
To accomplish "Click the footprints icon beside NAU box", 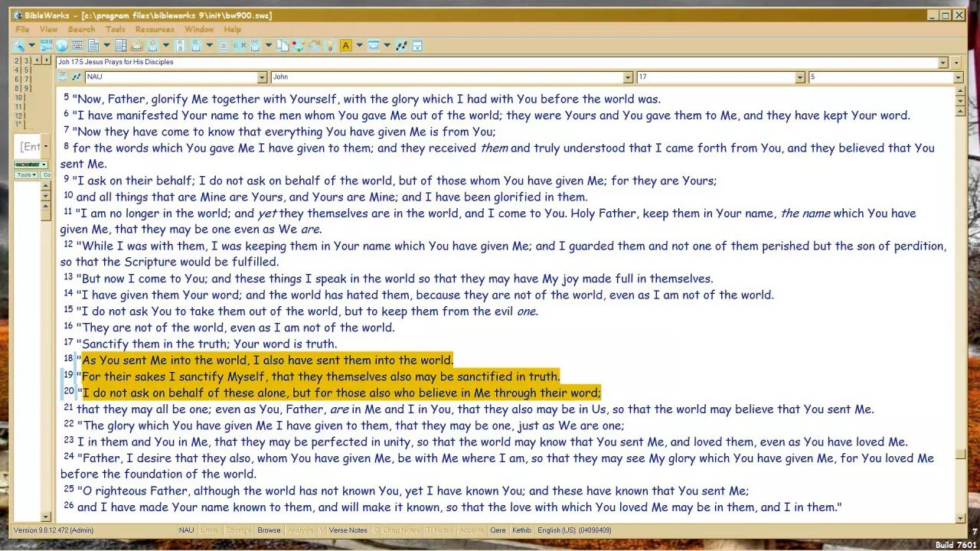I will (x=76, y=77).
